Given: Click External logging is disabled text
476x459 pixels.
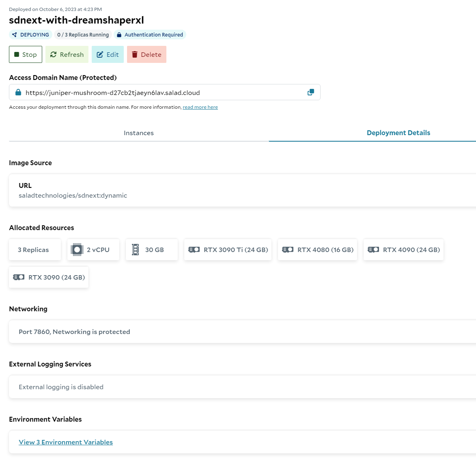Looking at the screenshot, I should point(61,387).
